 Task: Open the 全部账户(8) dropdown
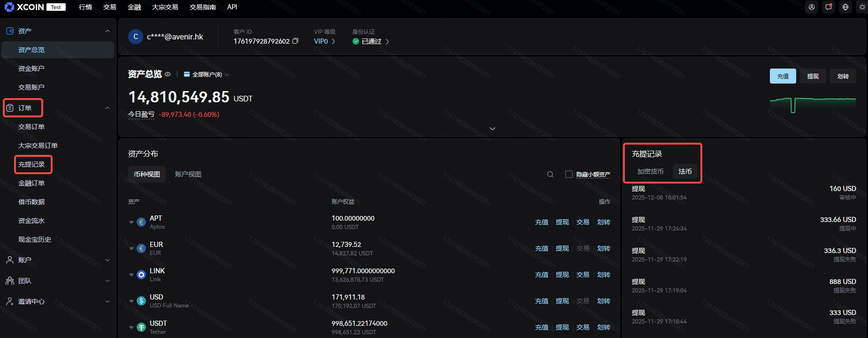(x=206, y=75)
